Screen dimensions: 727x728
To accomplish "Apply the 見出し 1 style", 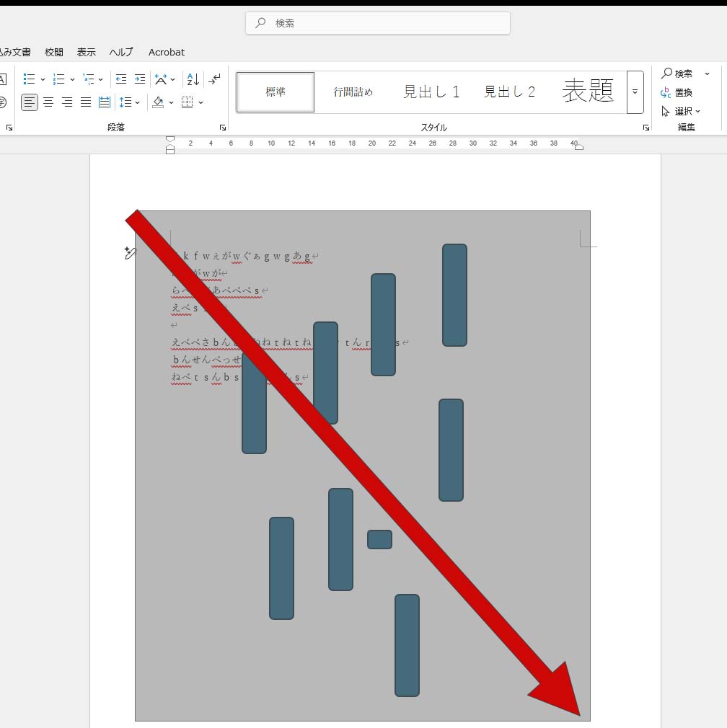I will point(431,92).
